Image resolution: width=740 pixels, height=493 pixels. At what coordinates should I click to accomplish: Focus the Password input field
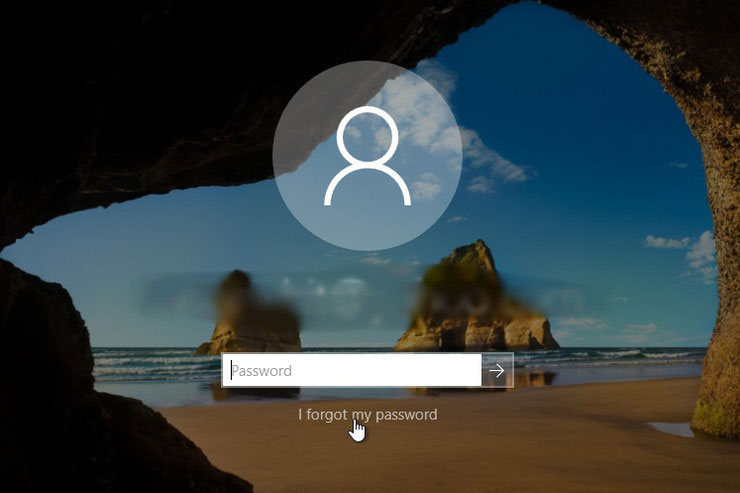pyautogui.click(x=351, y=370)
